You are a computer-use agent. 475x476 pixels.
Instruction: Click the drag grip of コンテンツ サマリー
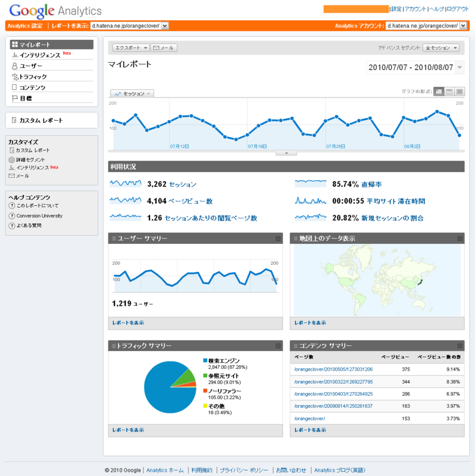coord(295,346)
